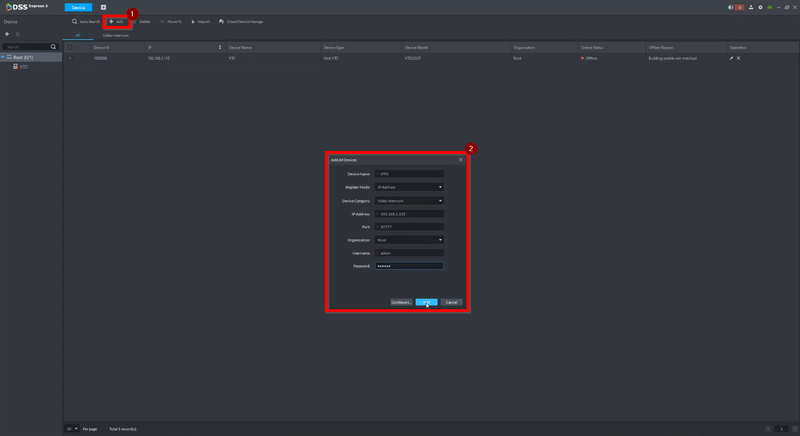Click the Continue button in dialog
The height and width of the screenshot is (436, 800).
tap(402, 302)
